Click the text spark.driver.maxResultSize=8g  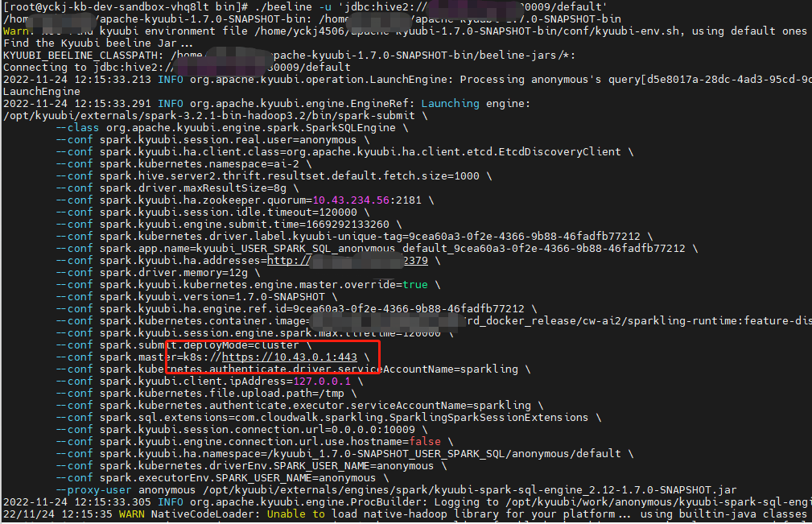(192, 188)
